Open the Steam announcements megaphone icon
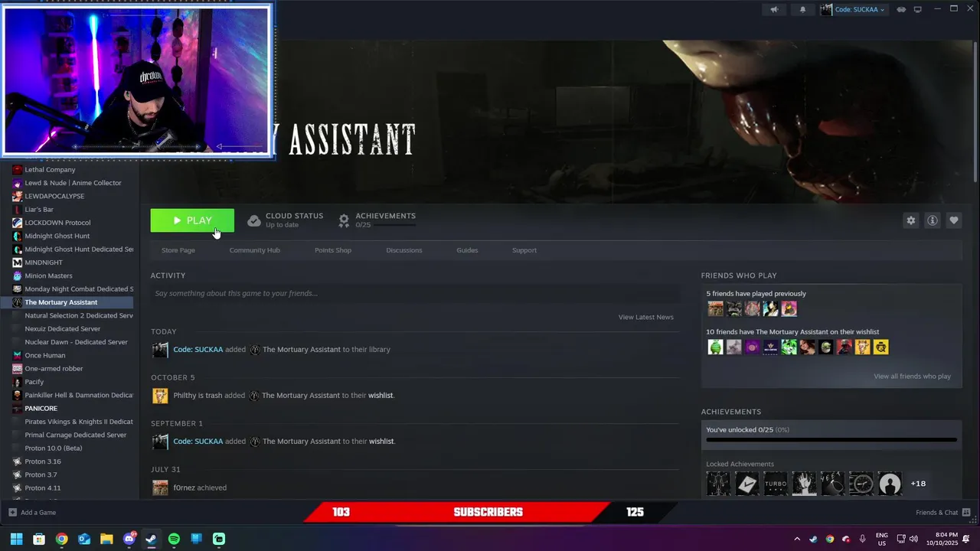Viewport: 980px width, 551px height. (775, 9)
